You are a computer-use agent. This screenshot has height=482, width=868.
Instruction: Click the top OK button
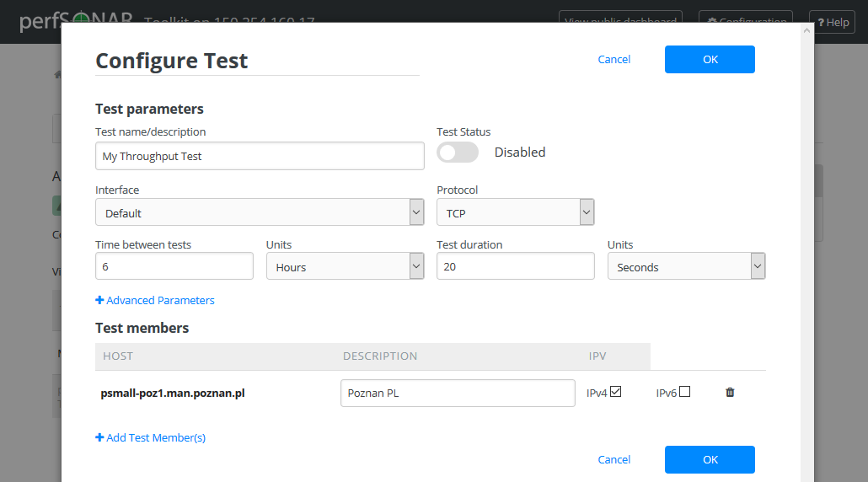pos(710,59)
